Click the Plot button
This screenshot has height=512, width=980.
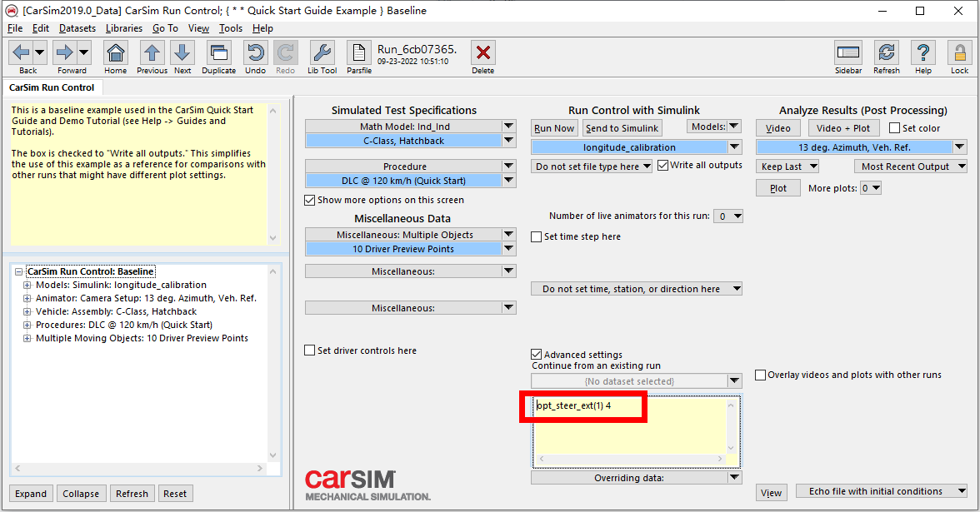(778, 188)
